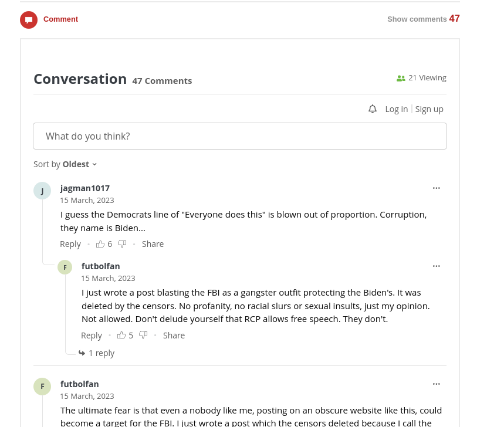The image size is (504, 427).
Task: Click the Sign up link
Action: [429, 109]
